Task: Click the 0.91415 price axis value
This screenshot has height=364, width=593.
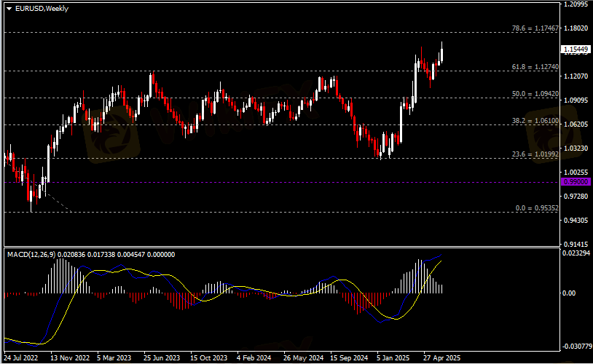Action: point(576,244)
